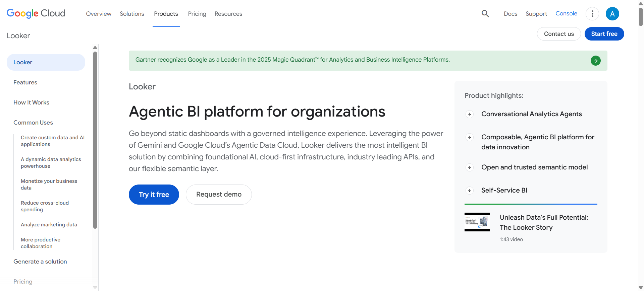Open the Solutions navigation menu

tap(132, 14)
